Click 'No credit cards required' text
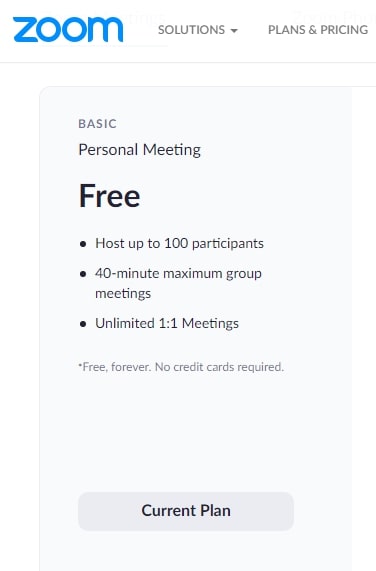Image resolution: width=376 pixels, height=571 pixels. (219, 367)
